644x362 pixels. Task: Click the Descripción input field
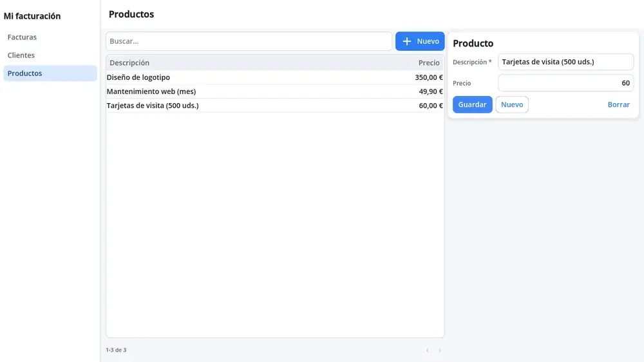point(565,62)
